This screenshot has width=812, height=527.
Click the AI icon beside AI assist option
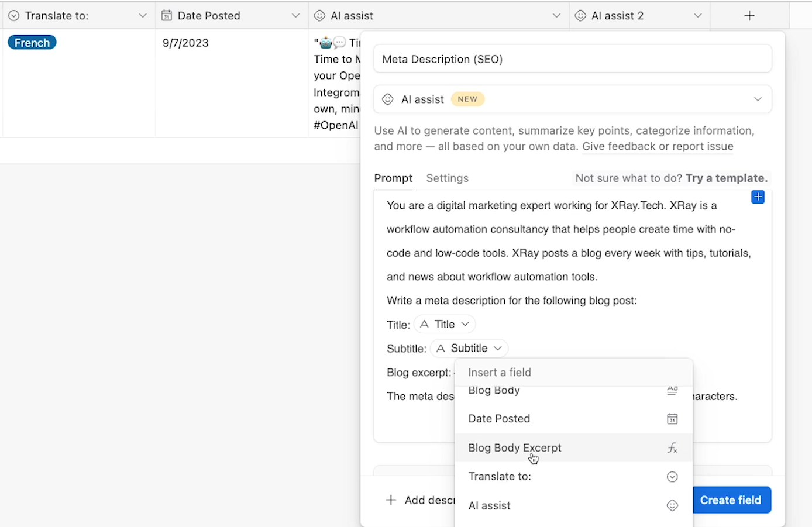click(x=672, y=506)
